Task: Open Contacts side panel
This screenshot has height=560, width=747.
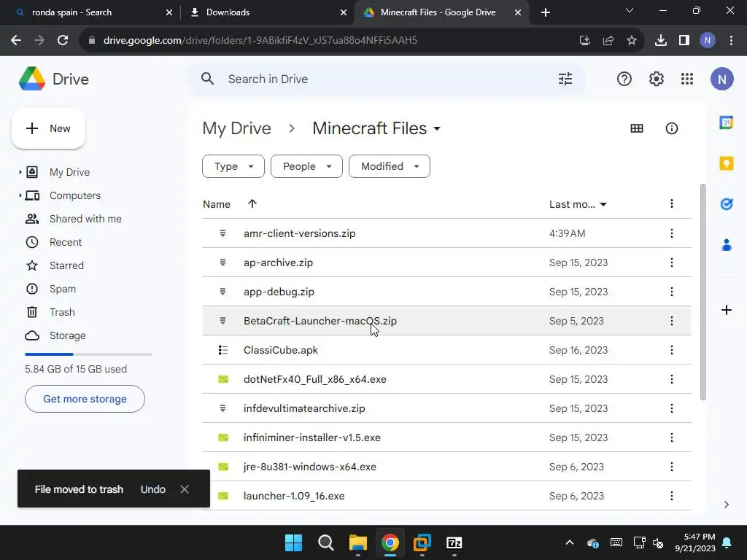Action: click(x=726, y=245)
